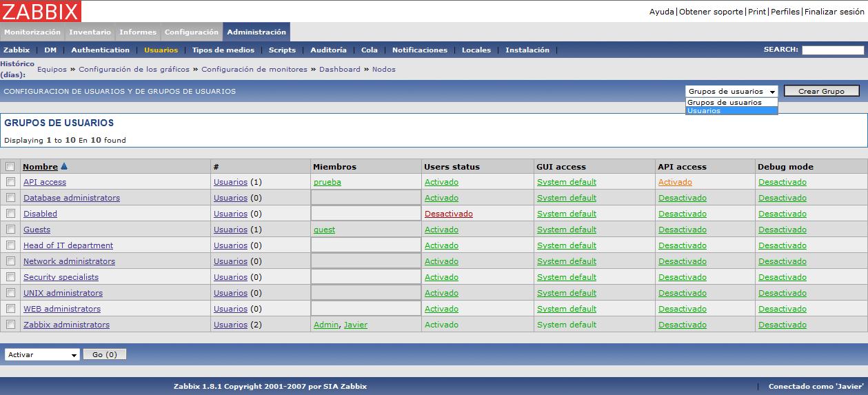Select the Guests group checkbox
This screenshot has height=395, width=868.
click(10, 230)
